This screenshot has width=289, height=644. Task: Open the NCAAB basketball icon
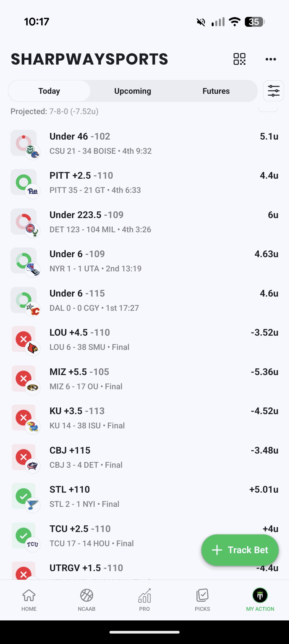pos(87,595)
